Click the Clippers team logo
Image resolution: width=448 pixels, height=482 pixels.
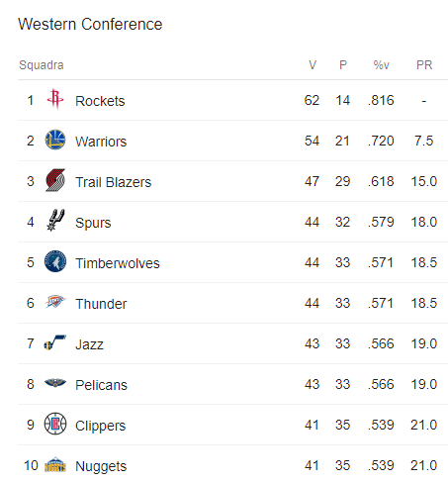tap(55, 424)
